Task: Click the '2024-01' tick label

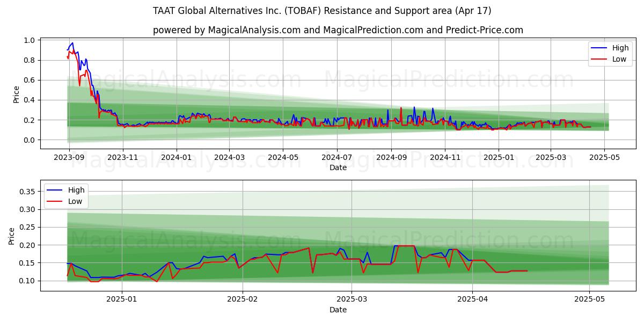Action: tap(177, 157)
